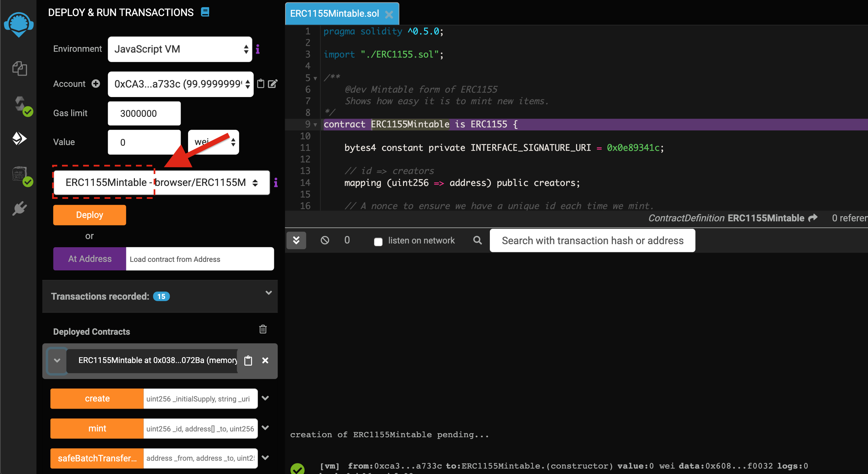This screenshot has width=868, height=474.
Task: Run the create function button
Action: click(x=97, y=398)
